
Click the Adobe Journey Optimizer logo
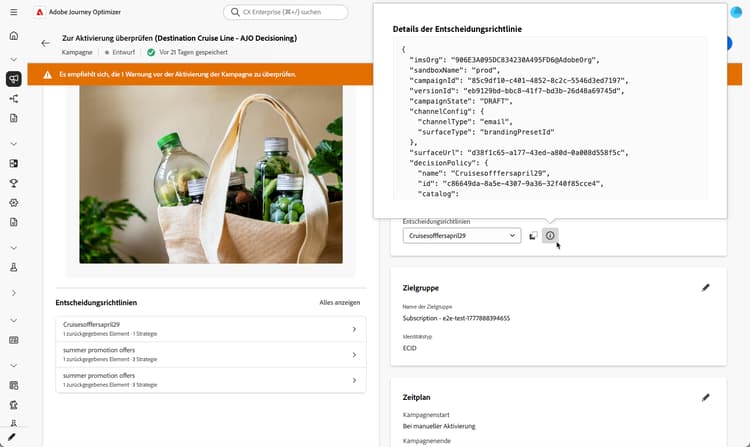40,12
